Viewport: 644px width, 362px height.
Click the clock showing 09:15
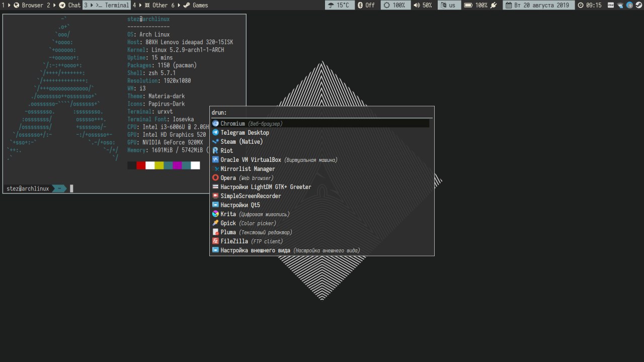tap(590, 5)
